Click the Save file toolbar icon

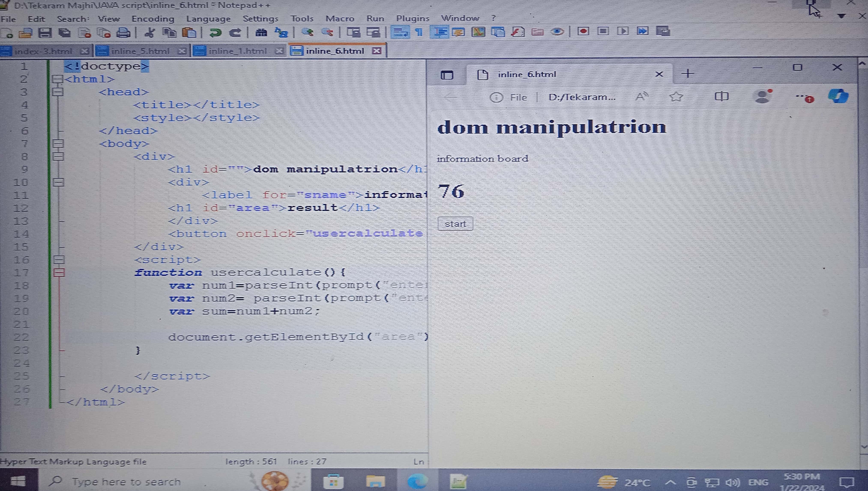45,32
